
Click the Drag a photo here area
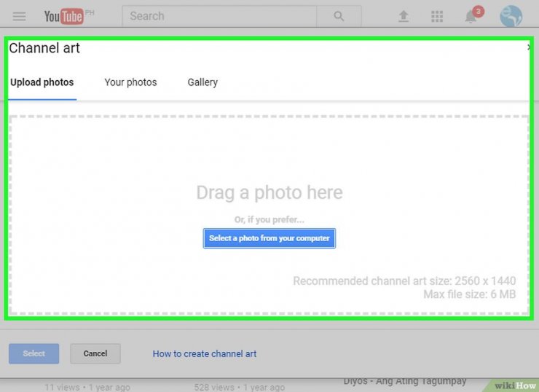coord(269,192)
